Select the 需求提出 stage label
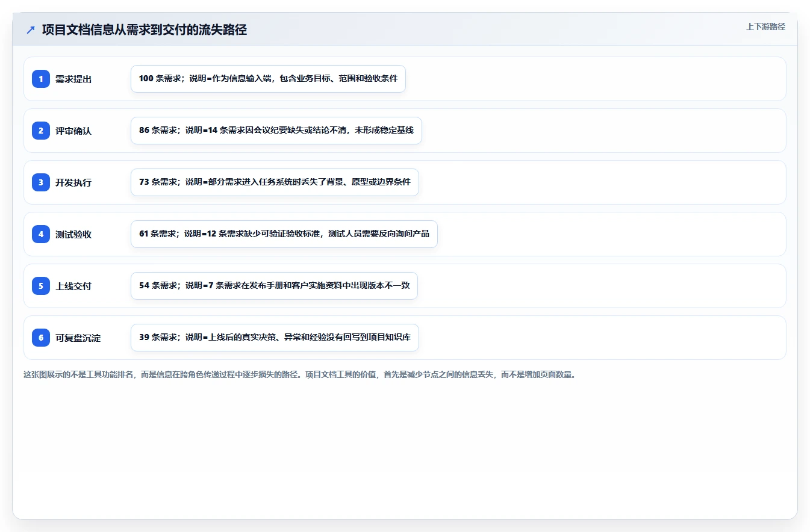Image resolution: width=810 pixels, height=532 pixels. pos(73,79)
